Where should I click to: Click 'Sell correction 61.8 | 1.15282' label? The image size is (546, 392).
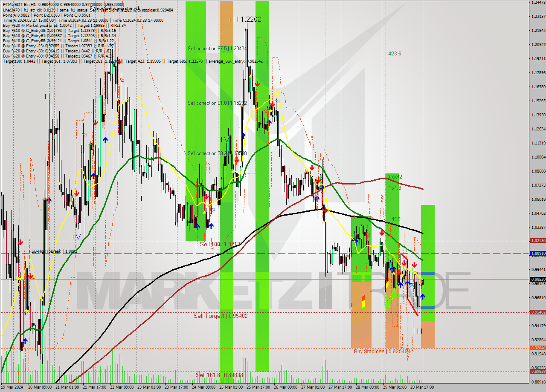[x=217, y=103]
